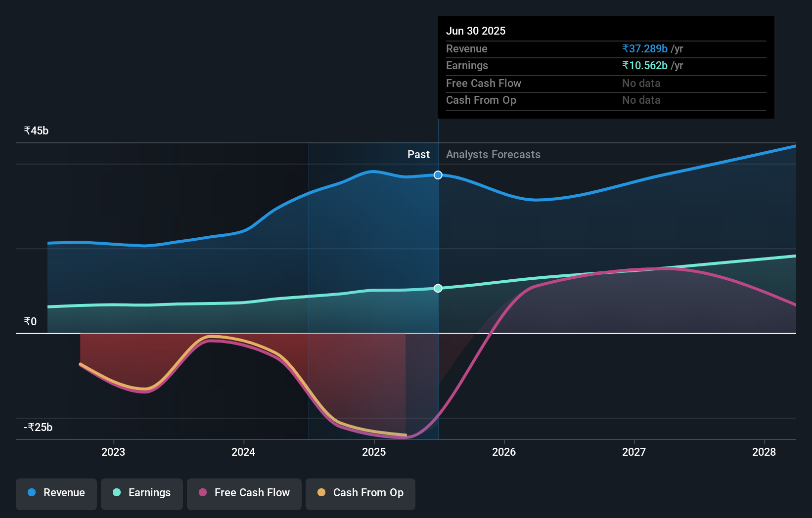This screenshot has width=812, height=518.
Task: Click the 2023 x-axis label
Action: [x=113, y=452]
